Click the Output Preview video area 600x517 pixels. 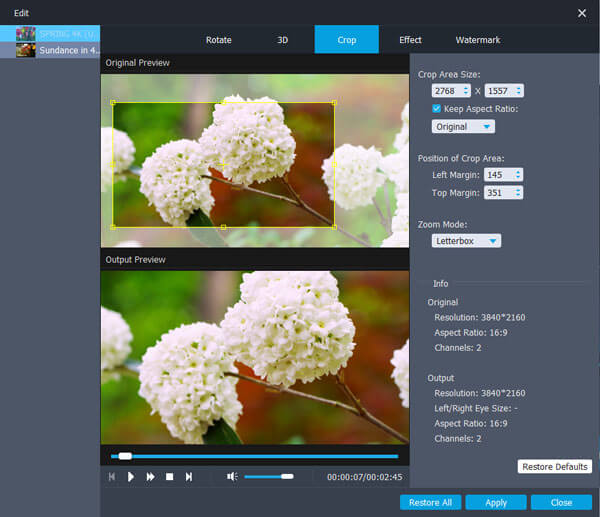click(x=255, y=358)
